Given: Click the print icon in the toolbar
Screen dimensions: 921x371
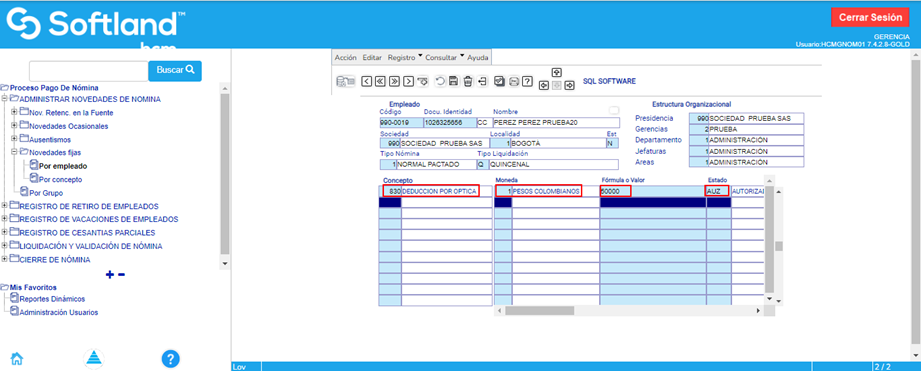Looking at the screenshot, I should coord(513,81).
